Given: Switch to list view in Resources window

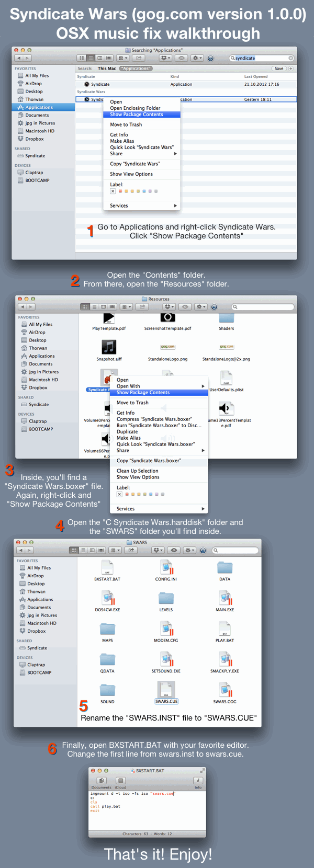Looking at the screenshot, I should click(x=95, y=307).
